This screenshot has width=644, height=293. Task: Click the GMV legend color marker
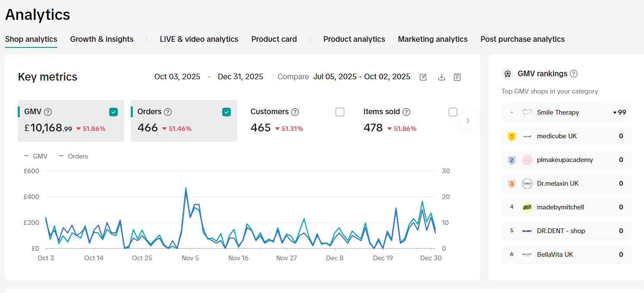pyautogui.click(x=27, y=156)
